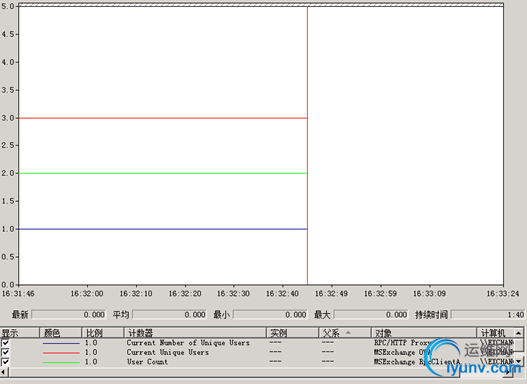The height and width of the screenshot is (384, 527).
Task: Click the 16:32:10 time axis label
Action: [136, 294]
